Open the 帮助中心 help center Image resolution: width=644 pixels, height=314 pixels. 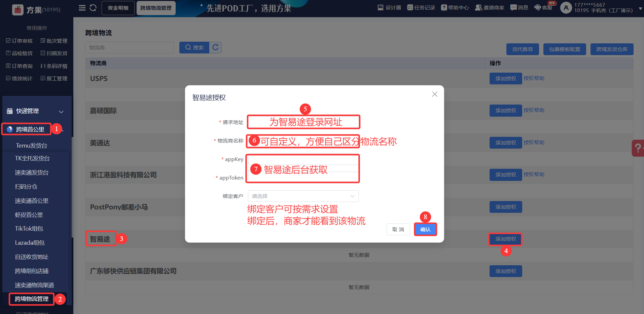455,8
